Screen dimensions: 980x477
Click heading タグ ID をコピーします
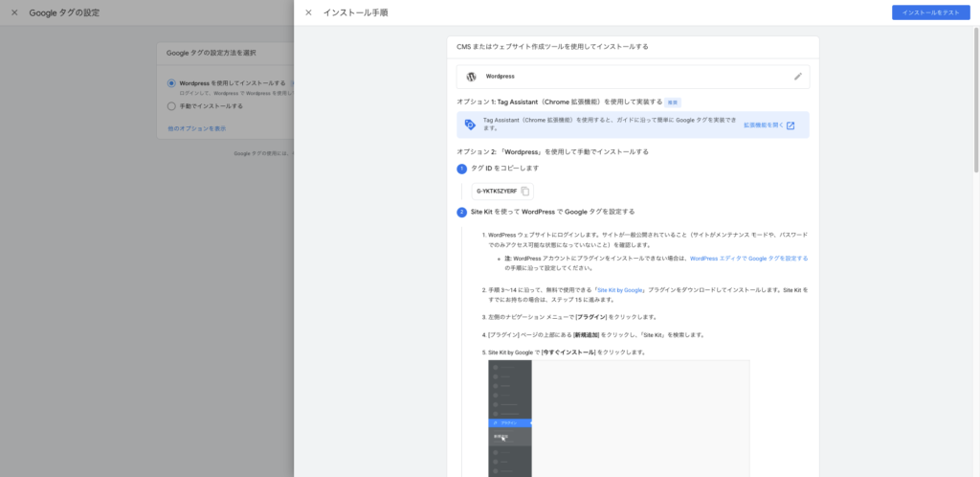pyautogui.click(x=505, y=169)
